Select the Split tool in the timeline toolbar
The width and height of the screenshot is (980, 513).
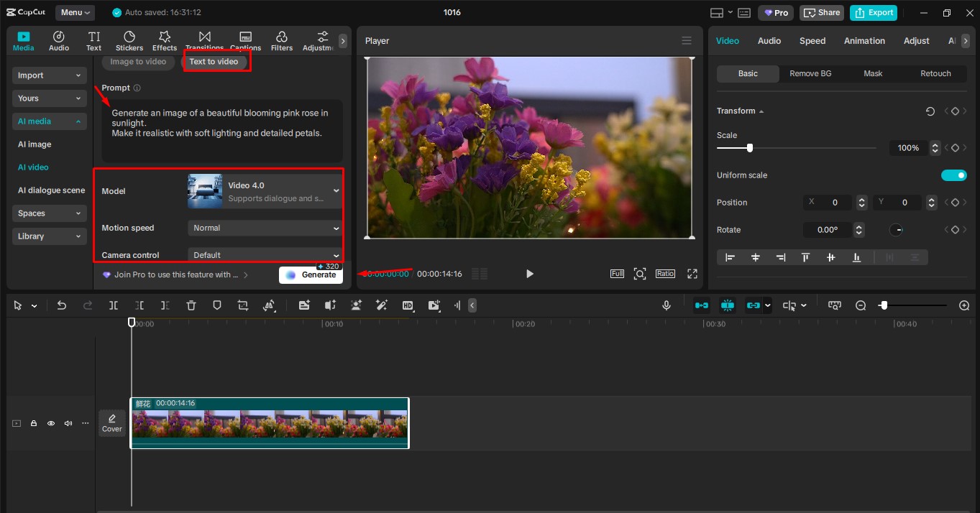click(x=113, y=305)
